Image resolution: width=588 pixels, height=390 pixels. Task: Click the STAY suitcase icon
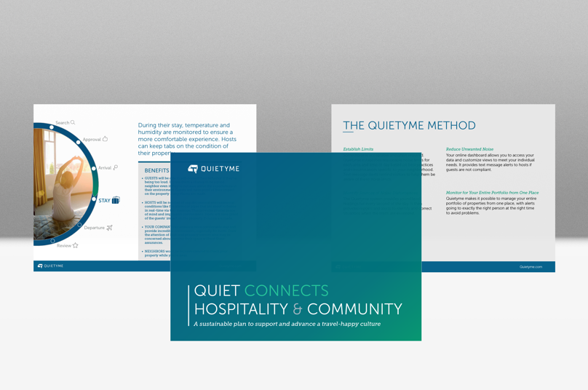click(x=116, y=200)
